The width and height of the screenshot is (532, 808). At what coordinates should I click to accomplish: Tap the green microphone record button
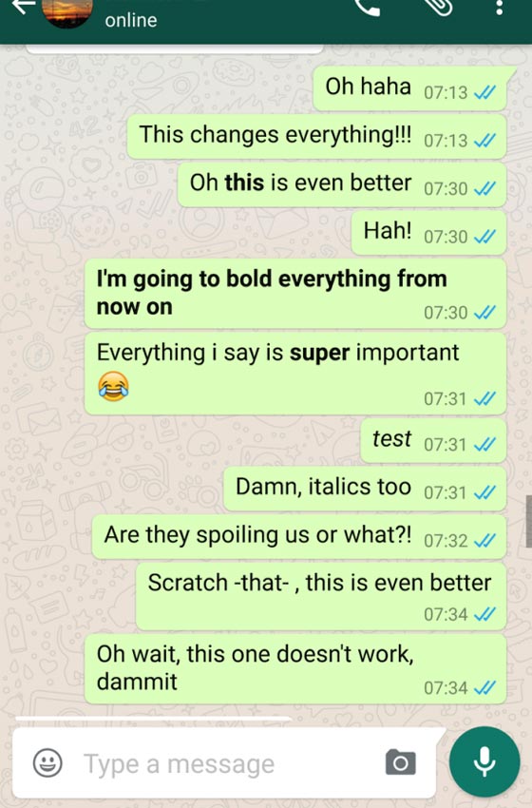[484, 761]
